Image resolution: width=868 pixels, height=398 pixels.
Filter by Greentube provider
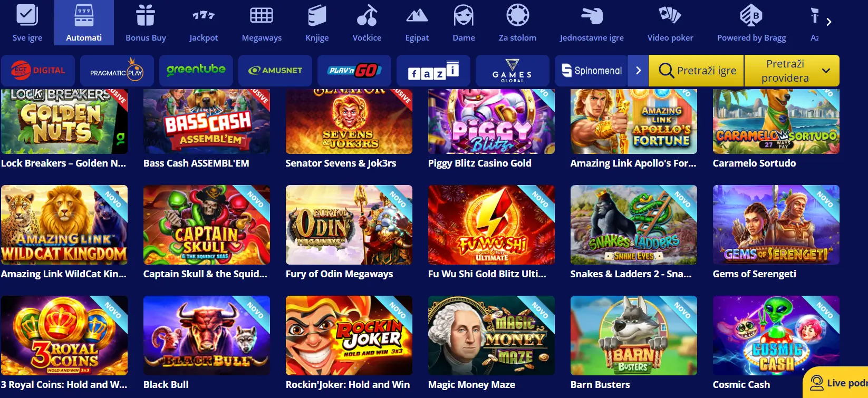(x=196, y=71)
